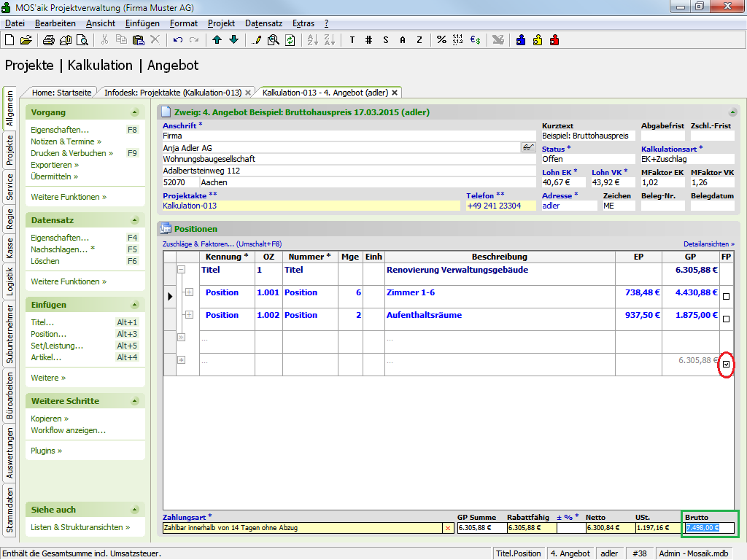Screen dimensions: 747x560
Task: Toggle FP checkbox for Zimmer 1-6 row
Action: (x=726, y=297)
